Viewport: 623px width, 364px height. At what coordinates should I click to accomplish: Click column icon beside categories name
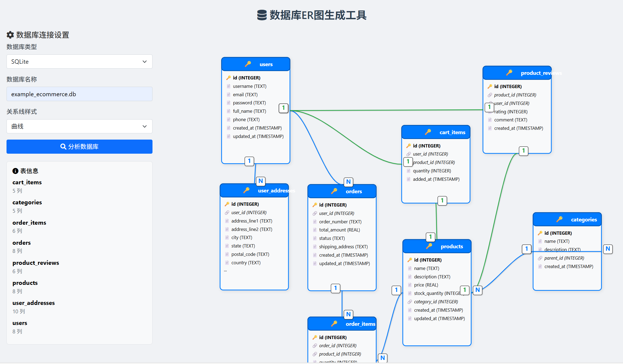[540, 241]
